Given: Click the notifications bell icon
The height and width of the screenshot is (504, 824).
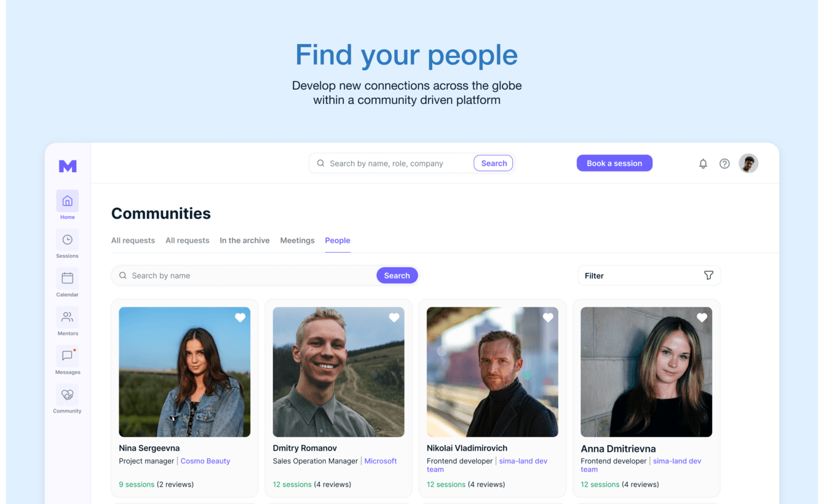Looking at the screenshot, I should 703,163.
